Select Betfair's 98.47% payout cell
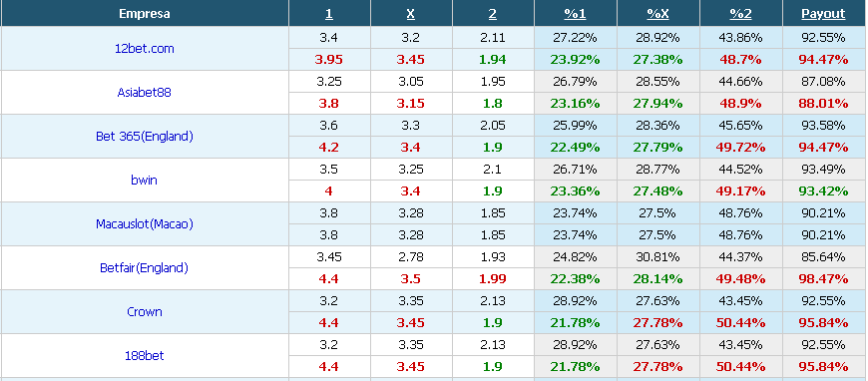 [x=823, y=279]
